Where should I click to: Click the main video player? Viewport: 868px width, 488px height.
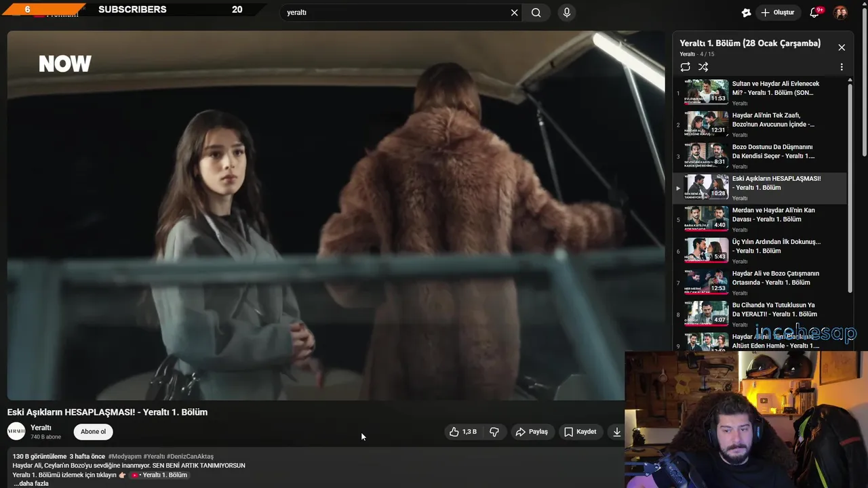(336, 216)
